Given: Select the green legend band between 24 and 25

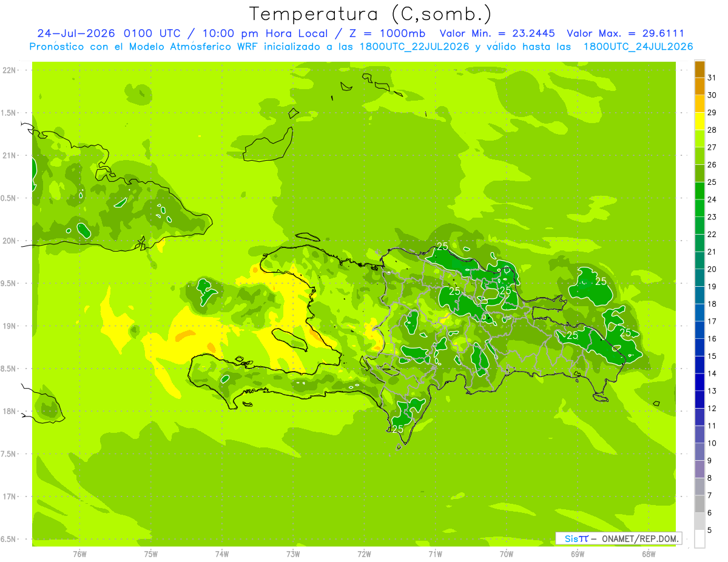Looking at the screenshot, I should 699,190.
